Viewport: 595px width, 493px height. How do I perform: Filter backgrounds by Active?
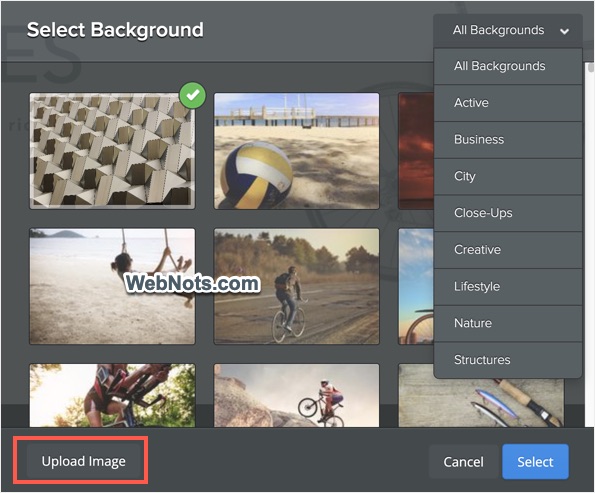[508, 103]
